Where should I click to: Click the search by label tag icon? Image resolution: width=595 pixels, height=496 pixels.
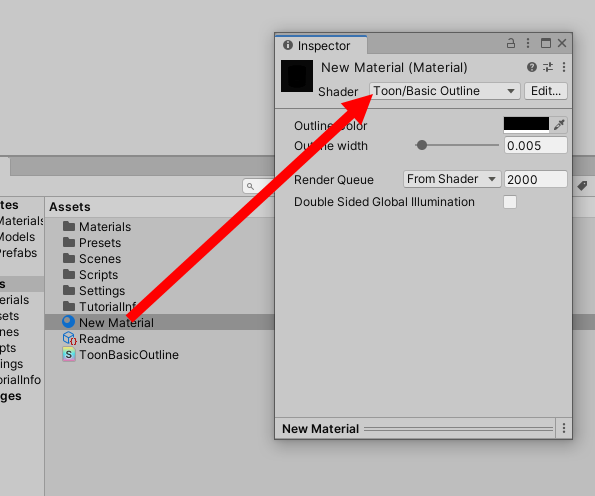coord(582,186)
